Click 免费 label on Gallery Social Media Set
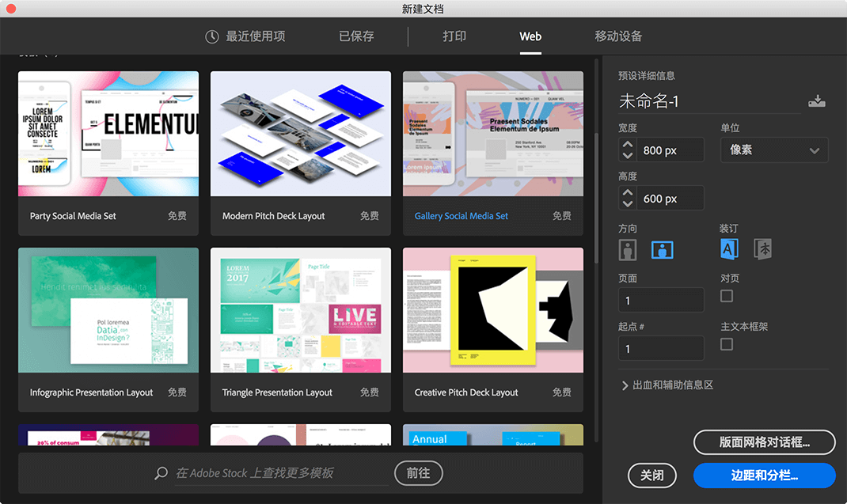Screen dimensions: 847x504 (562, 216)
